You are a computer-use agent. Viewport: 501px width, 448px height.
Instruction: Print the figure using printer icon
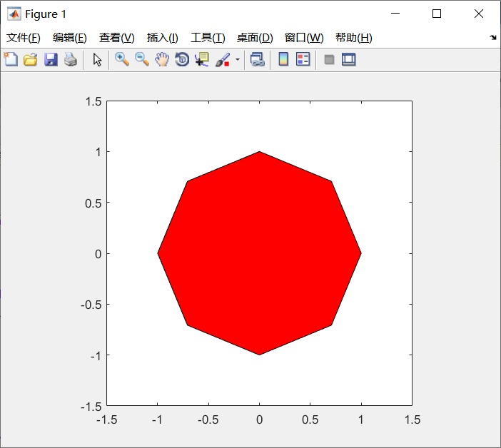click(x=71, y=59)
